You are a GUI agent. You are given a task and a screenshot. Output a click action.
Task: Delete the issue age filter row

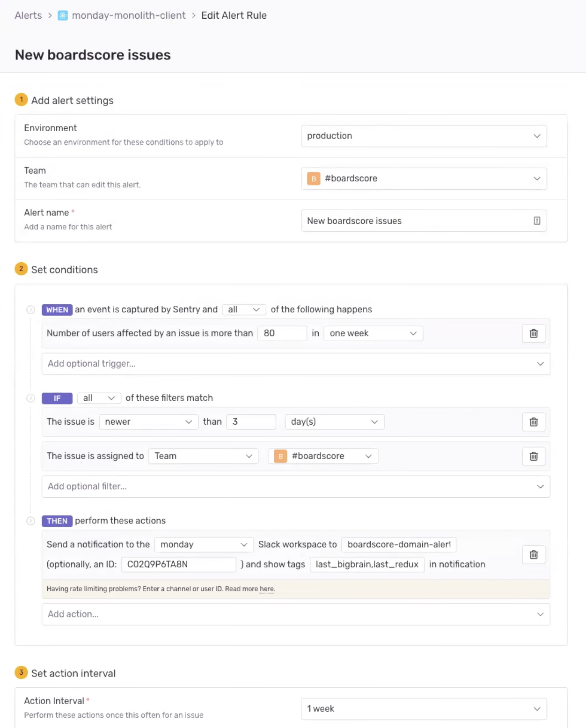tap(534, 422)
